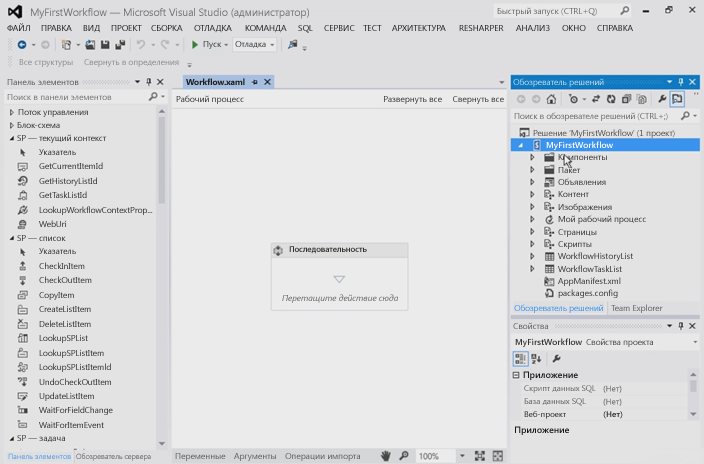This screenshot has width=704, height=464.
Task: Click the Fit to Screen icon
Action: [480, 456]
